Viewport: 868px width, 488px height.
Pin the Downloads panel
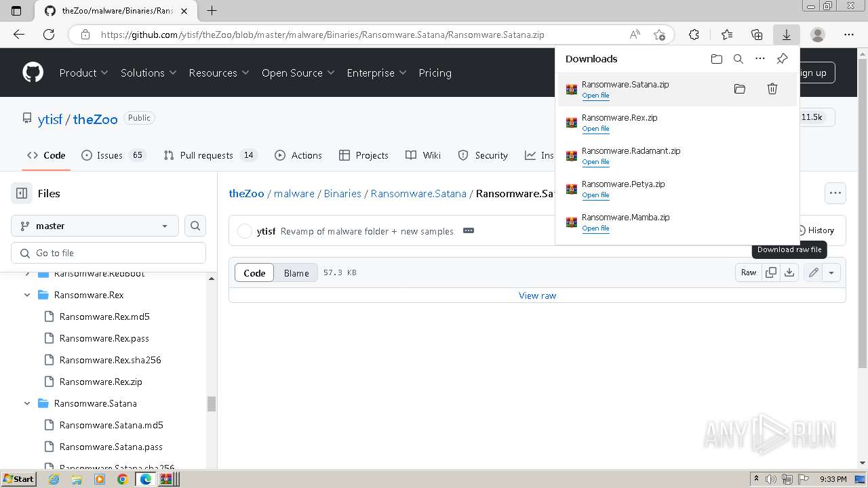pyautogui.click(x=782, y=59)
